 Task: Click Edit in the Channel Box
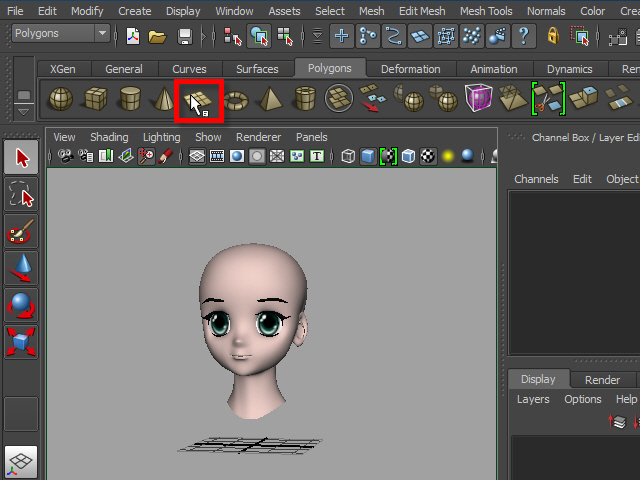[582, 179]
